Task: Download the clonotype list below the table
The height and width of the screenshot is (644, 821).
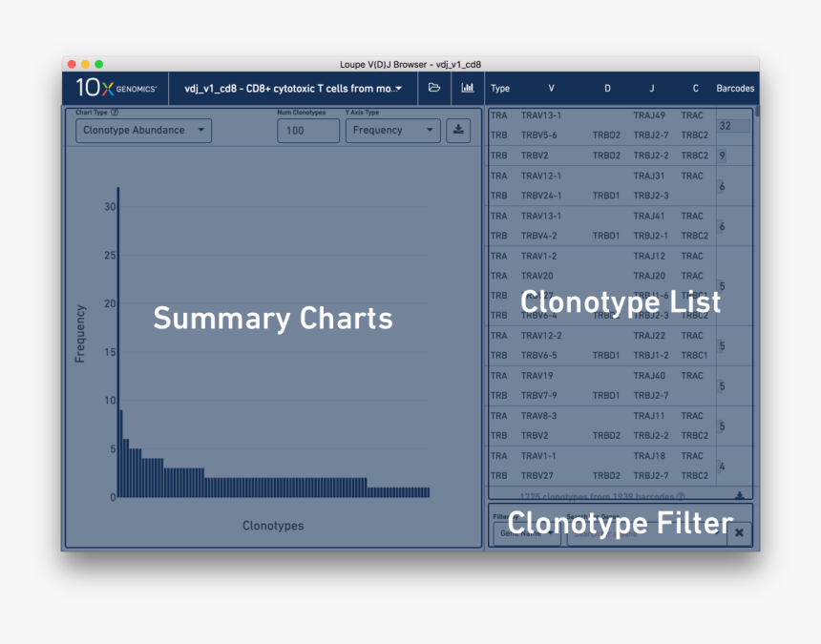Action: point(739,495)
